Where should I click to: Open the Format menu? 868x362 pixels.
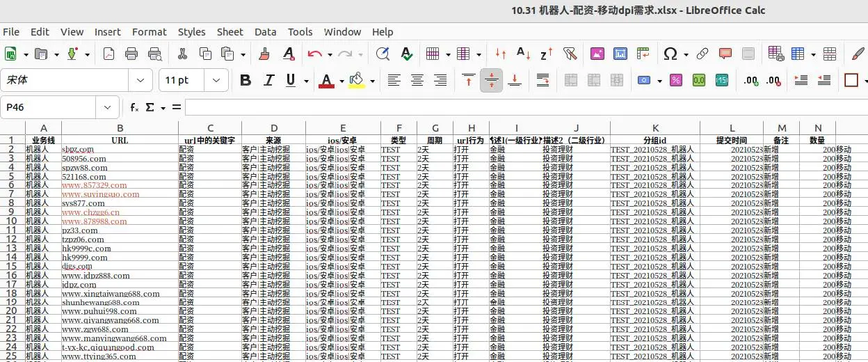tap(150, 31)
